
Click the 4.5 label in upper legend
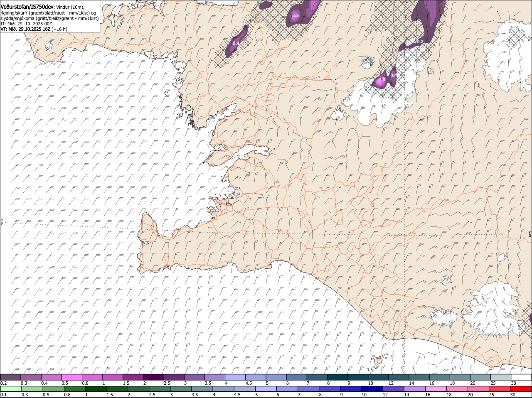[249, 383]
